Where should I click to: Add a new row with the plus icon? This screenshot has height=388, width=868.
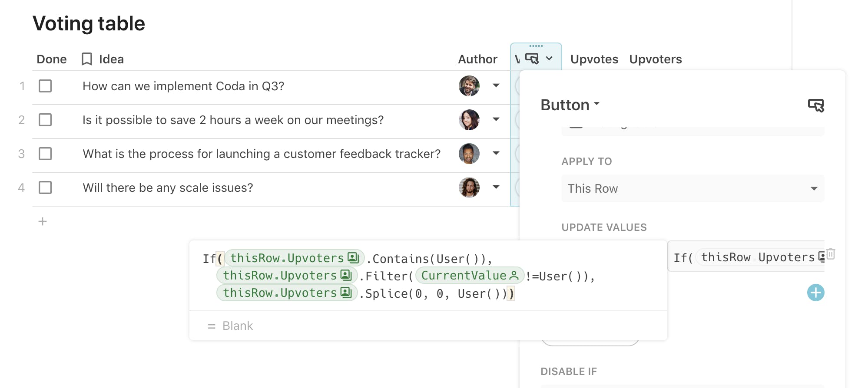point(43,222)
